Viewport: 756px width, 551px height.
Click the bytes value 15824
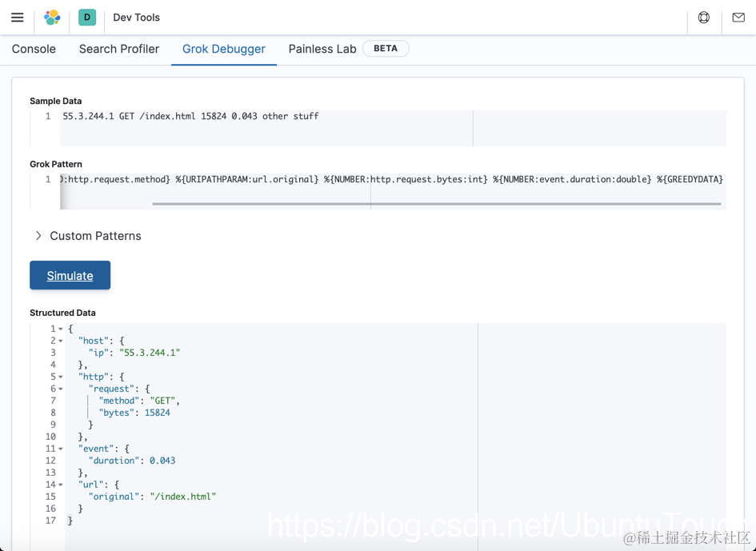(157, 413)
